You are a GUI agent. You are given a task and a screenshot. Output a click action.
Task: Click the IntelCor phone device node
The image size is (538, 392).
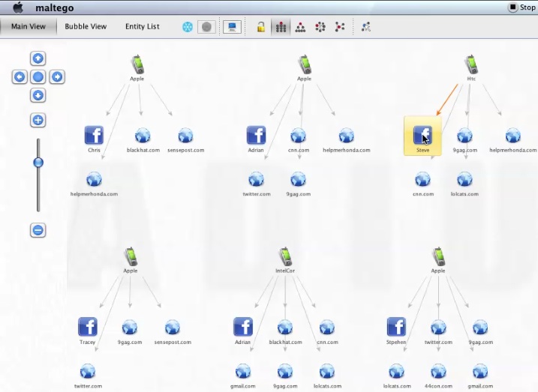[285, 256]
